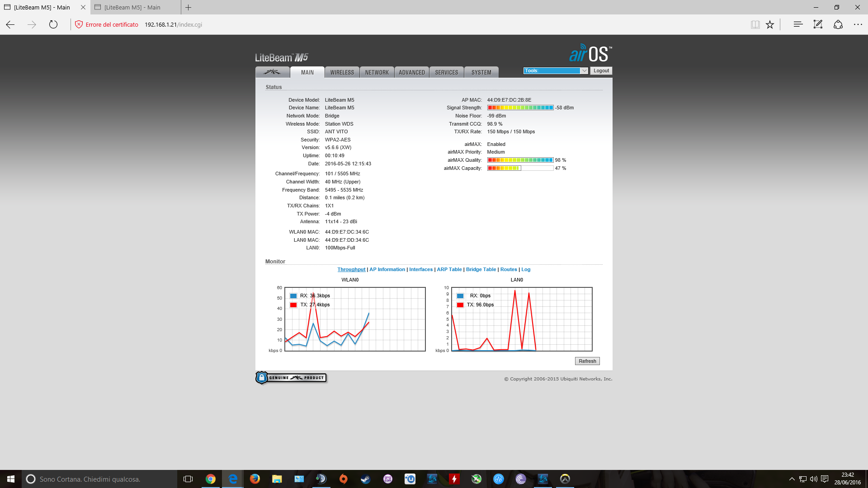
Task: Open the SYSTEM tab
Action: pyautogui.click(x=481, y=72)
